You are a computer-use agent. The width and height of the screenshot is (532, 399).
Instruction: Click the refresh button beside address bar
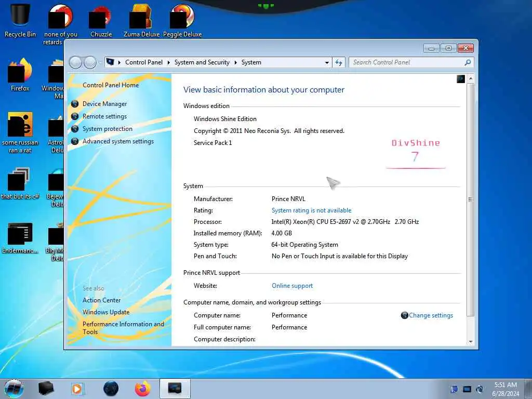tap(339, 62)
